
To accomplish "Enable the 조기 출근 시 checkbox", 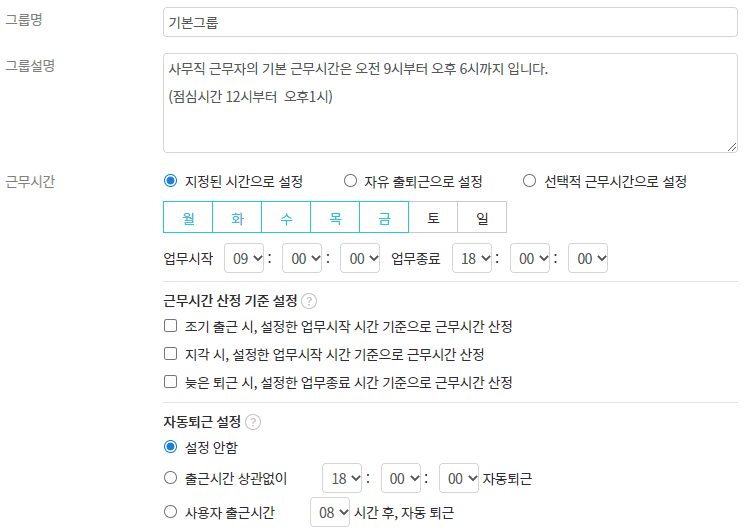I will point(170,326).
